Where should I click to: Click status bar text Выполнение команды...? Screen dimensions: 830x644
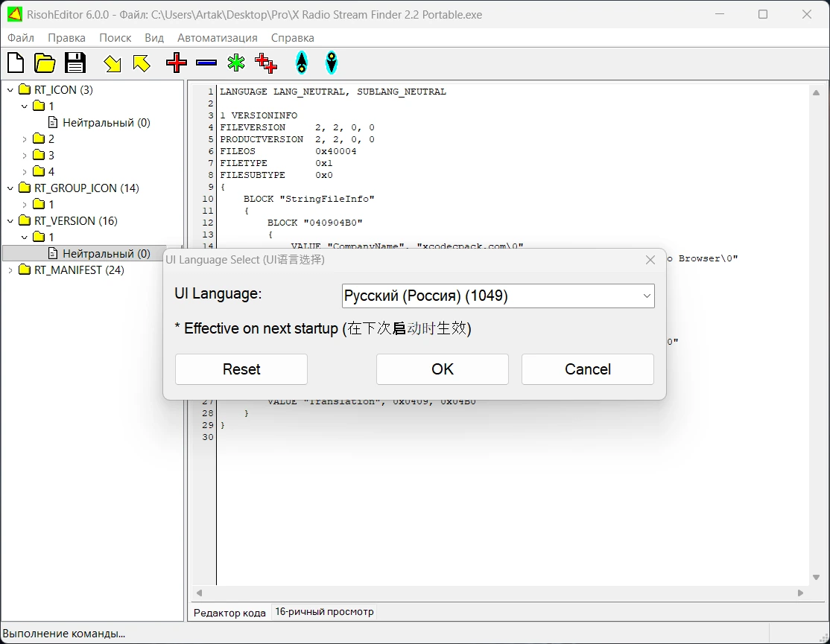[x=64, y=634]
